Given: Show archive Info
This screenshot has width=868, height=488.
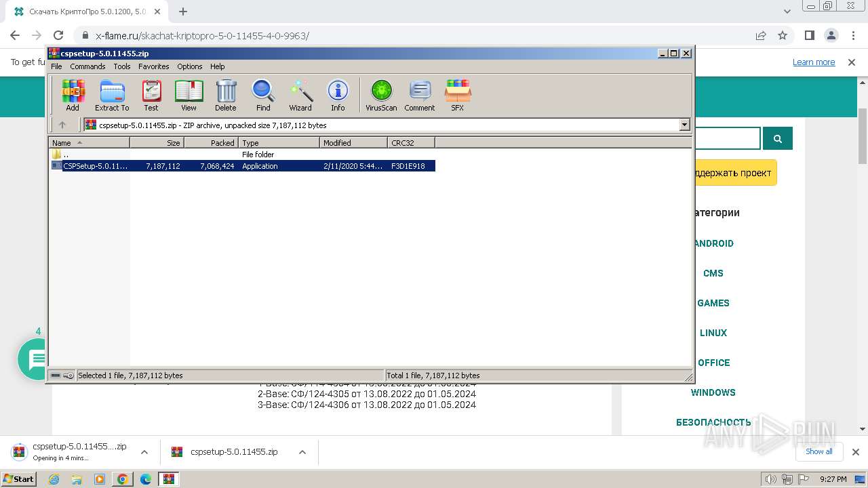Looking at the screenshot, I should point(338,96).
